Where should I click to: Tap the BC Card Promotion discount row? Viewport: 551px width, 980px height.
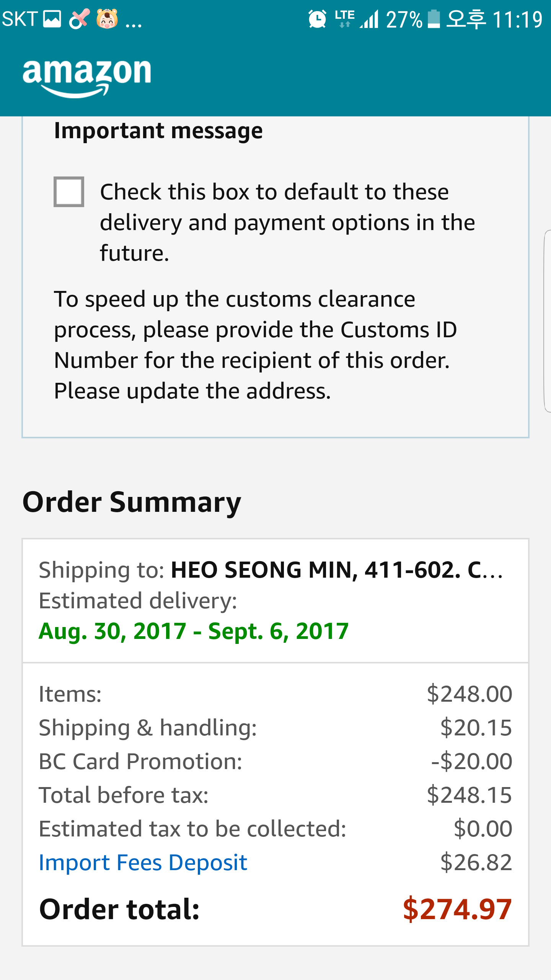pos(275,761)
